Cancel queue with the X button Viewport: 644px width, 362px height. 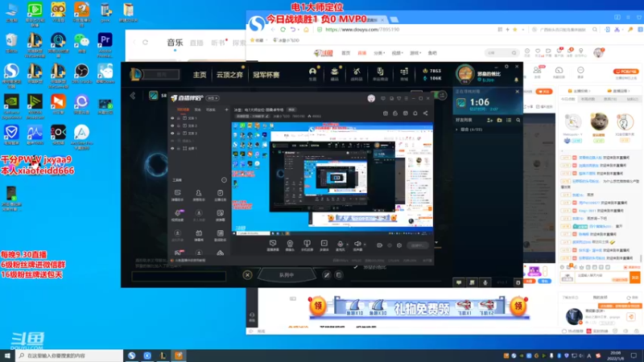coord(247,275)
